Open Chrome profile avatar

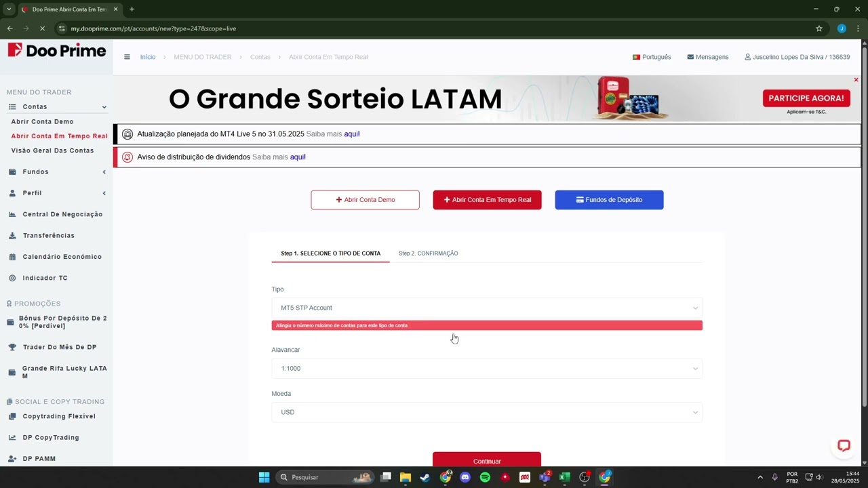(842, 28)
